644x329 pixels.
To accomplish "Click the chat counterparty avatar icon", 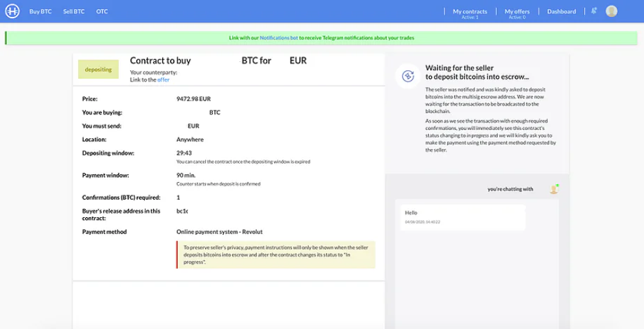I will tap(554, 189).
